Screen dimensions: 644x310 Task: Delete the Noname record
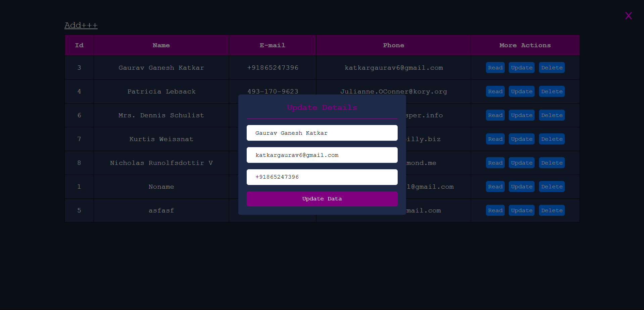(552, 187)
